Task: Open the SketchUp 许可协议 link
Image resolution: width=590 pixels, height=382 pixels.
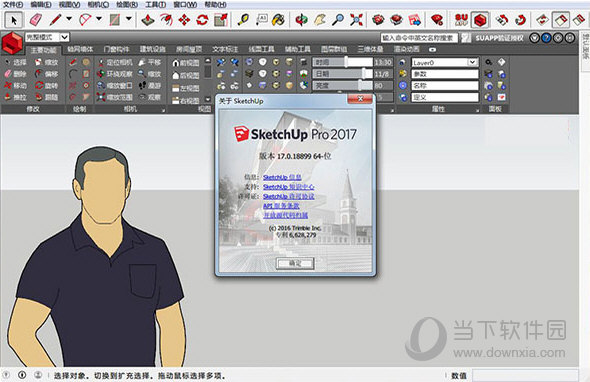Action: (289, 196)
